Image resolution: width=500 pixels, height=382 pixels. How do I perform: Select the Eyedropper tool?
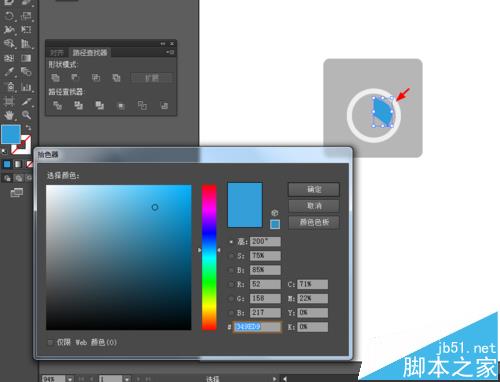[x=9, y=72]
